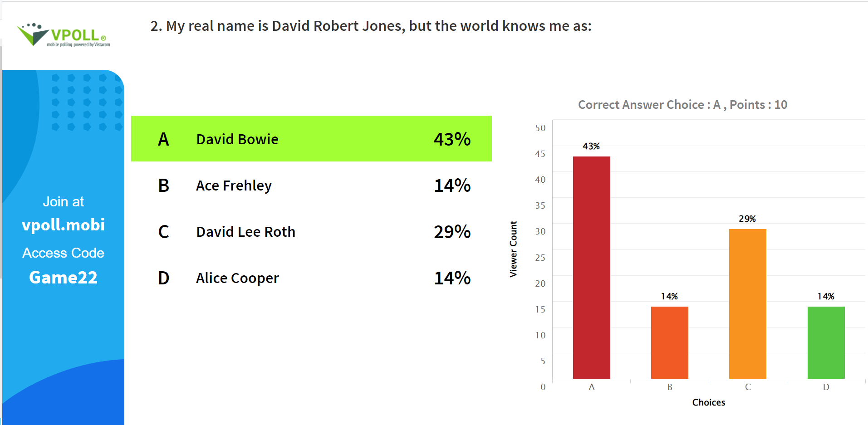
Task: Click the light orange bar for choice C
Action: click(747, 304)
